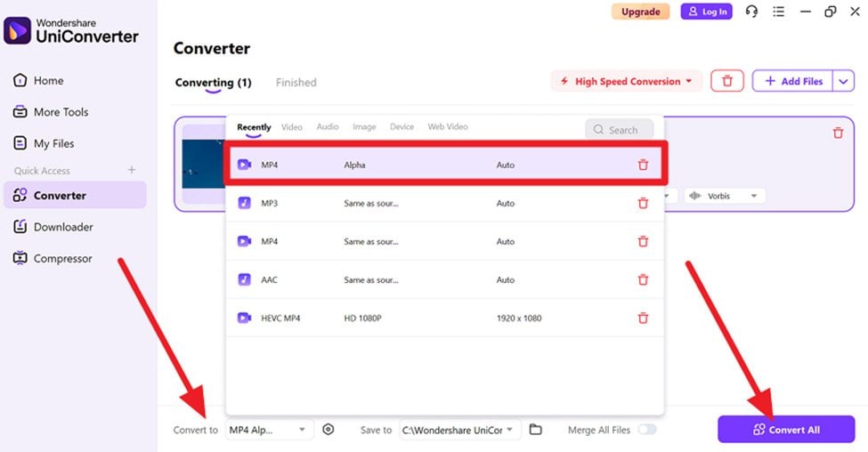Image resolution: width=868 pixels, height=452 pixels.
Task: Toggle Merge All Files switch
Action: (x=647, y=430)
